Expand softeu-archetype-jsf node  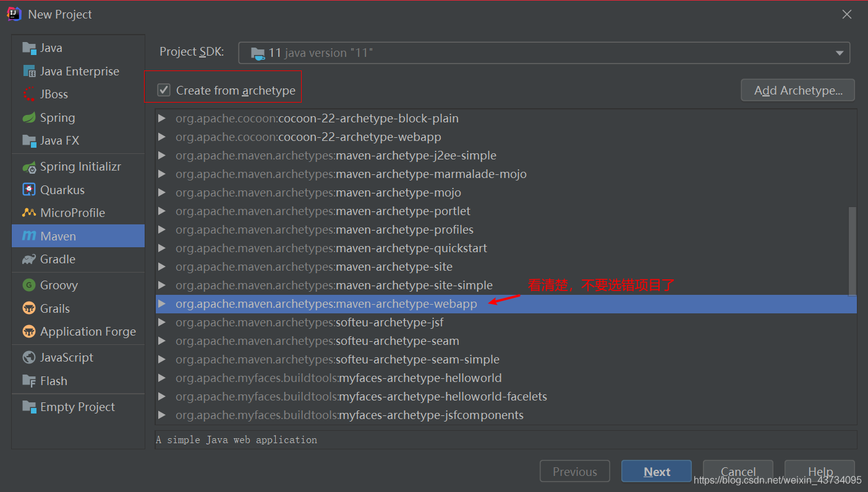coord(162,322)
